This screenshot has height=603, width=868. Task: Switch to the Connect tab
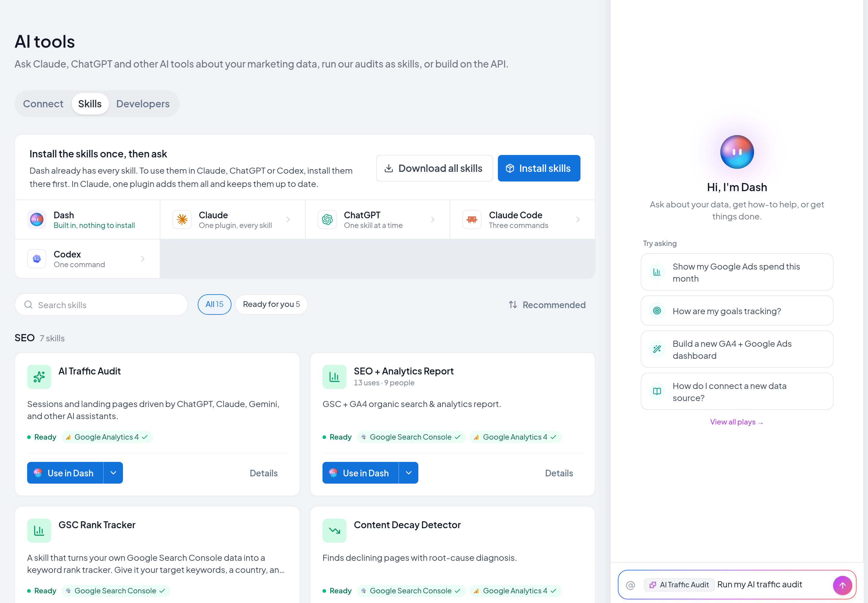(x=43, y=104)
